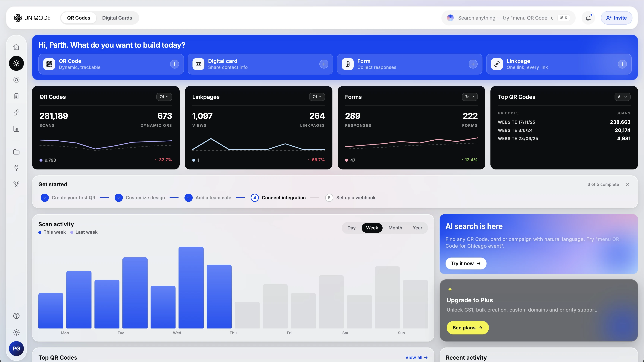
Task: Open the 7d dropdown on QR Codes card
Action: [x=164, y=97]
